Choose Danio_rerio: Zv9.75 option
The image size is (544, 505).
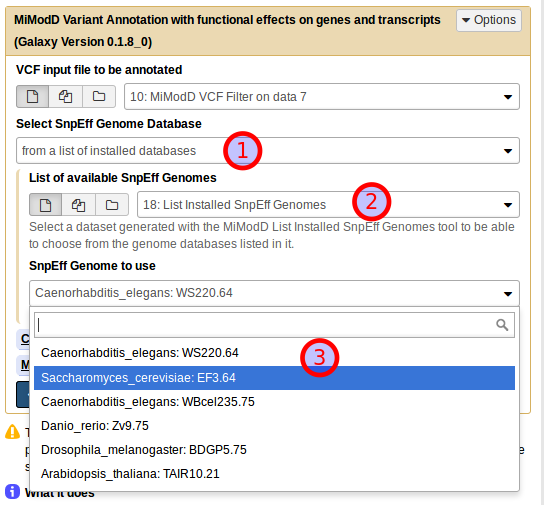tap(274, 426)
